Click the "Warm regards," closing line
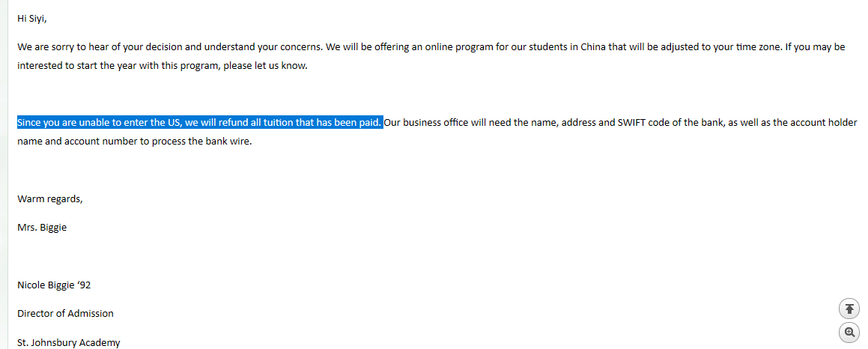 coord(50,199)
